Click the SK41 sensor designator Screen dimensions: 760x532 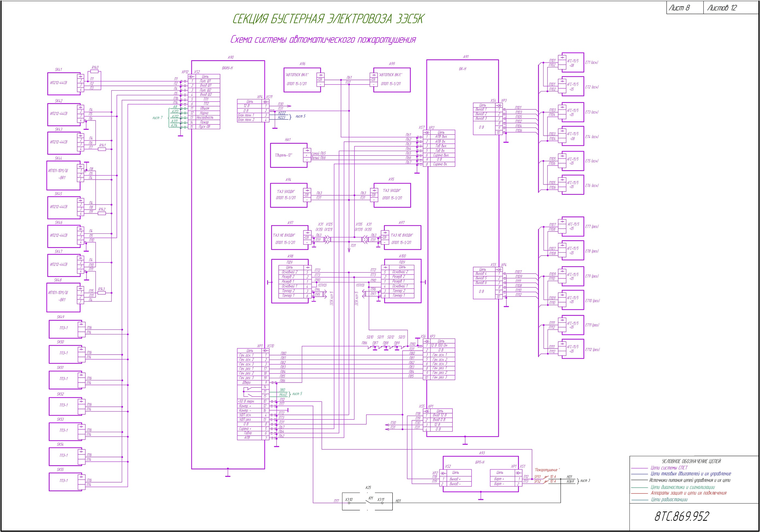58,70
